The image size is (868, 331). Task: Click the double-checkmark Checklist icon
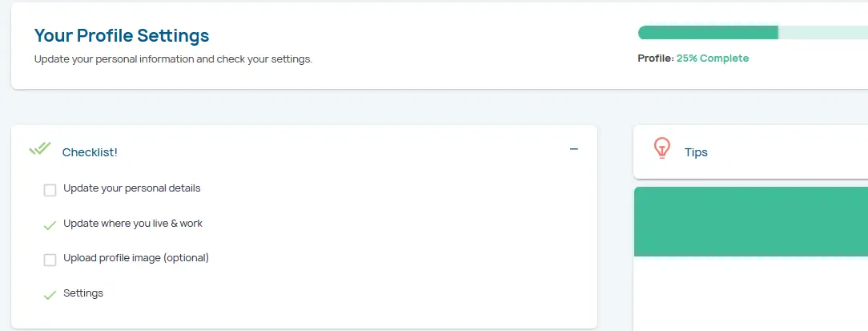tap(40, 149)
